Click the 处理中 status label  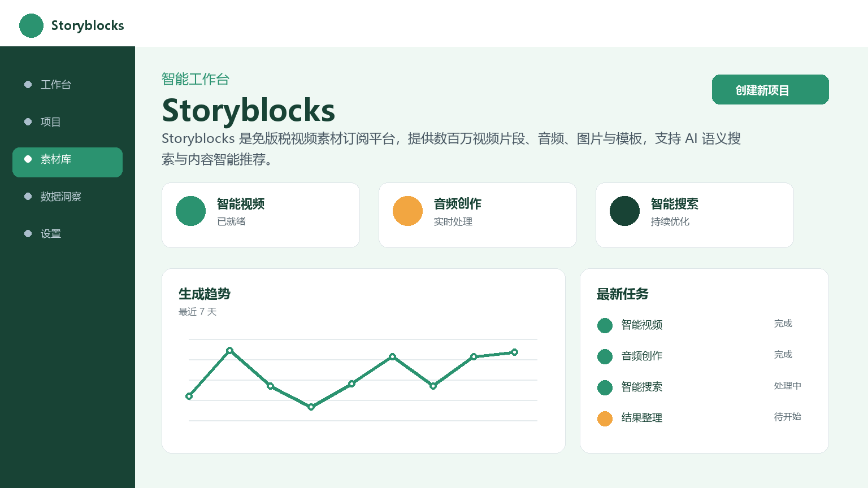788,386
